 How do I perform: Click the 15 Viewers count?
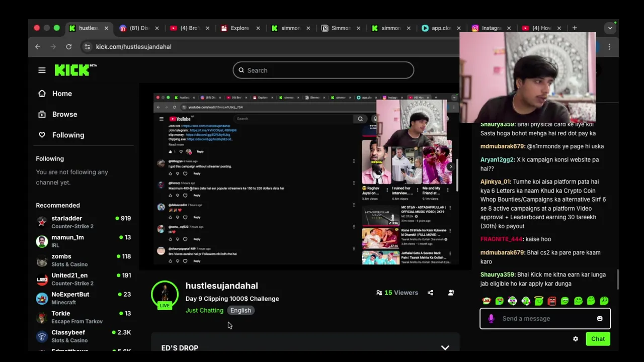[x=401, y=293]
